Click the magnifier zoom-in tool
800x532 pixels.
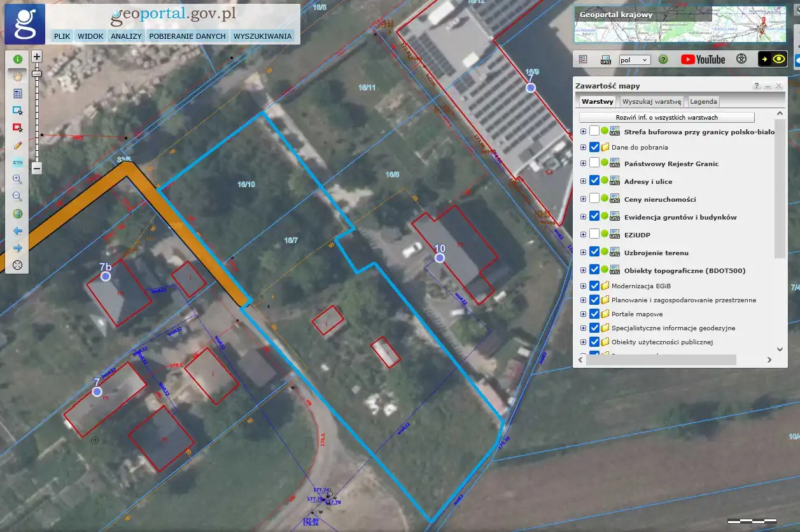click(18, 179)
